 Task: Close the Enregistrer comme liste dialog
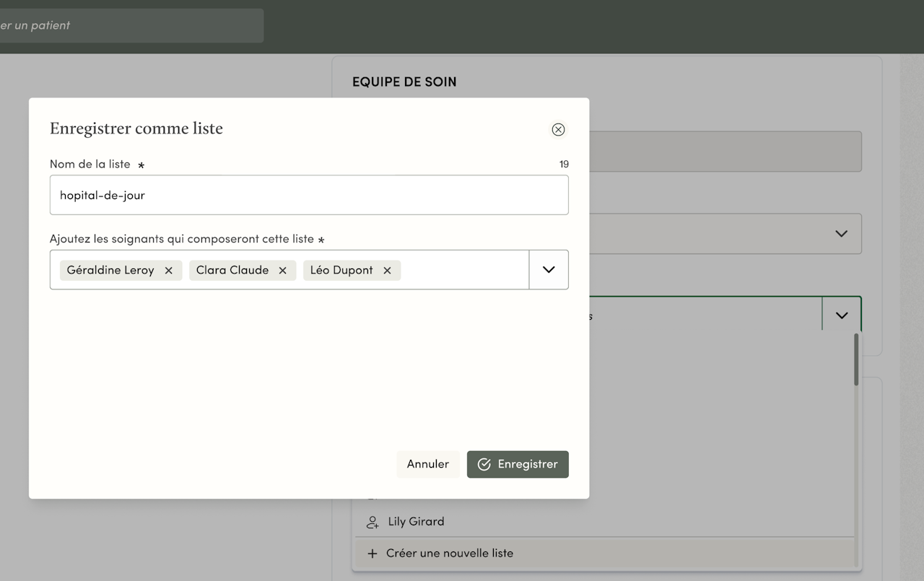(558, 129)
